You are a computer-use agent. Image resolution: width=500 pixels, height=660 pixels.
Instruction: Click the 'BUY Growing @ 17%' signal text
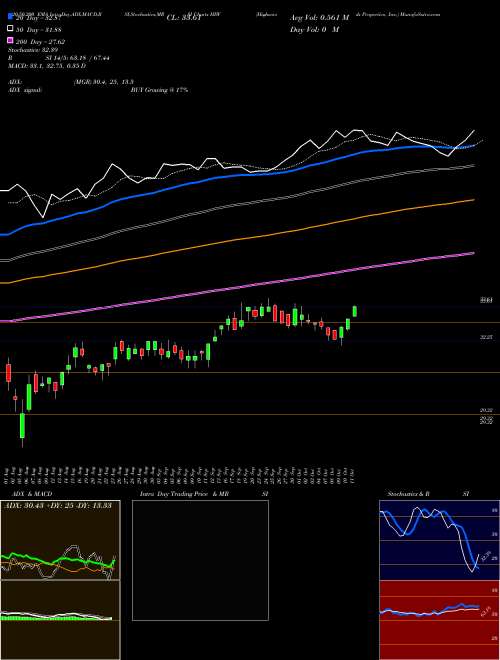[159, 90]
